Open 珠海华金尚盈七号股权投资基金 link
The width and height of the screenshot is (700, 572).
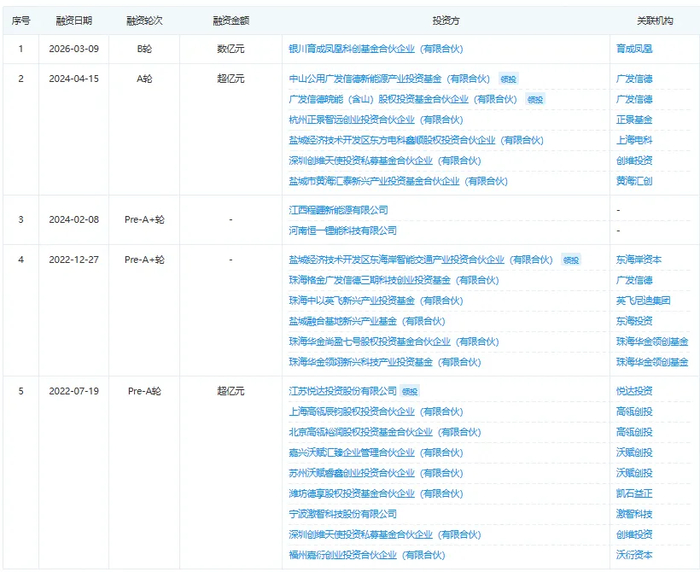(x=394, y=342)
